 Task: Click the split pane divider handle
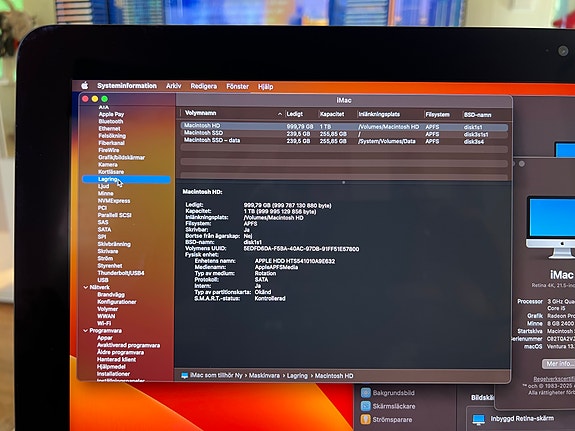[344, 182]
